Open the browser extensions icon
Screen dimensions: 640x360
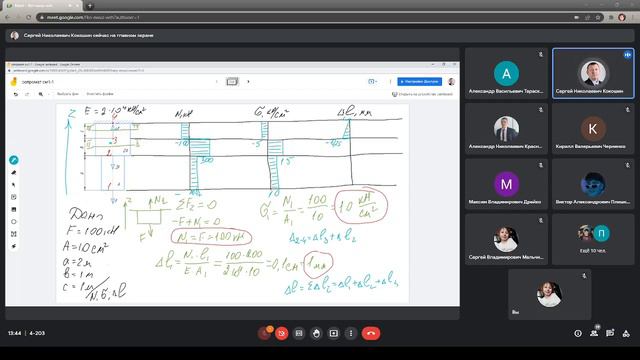(611, 18)
